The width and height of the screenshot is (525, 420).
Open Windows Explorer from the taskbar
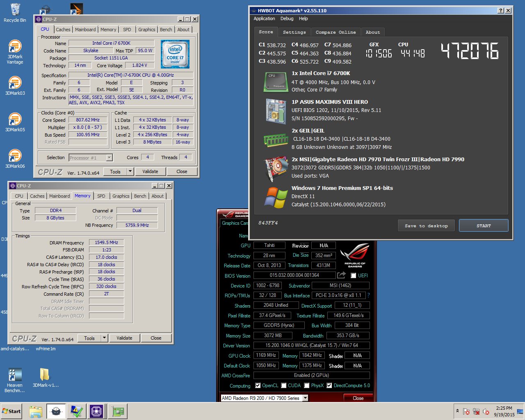36,411
